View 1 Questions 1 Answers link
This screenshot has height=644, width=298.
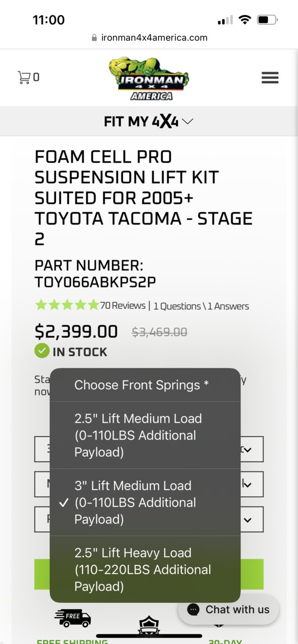(x=201, y=306)
